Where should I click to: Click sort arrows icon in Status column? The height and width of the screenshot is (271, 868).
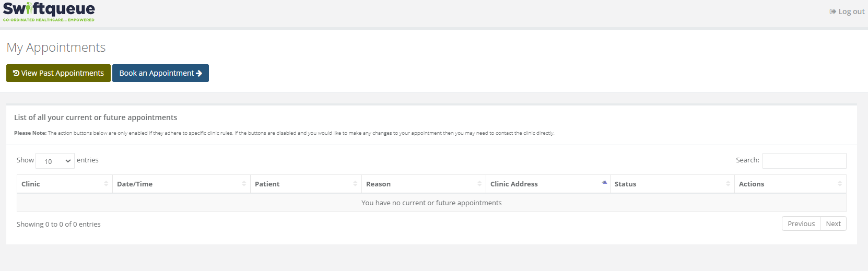pos(728,184)
